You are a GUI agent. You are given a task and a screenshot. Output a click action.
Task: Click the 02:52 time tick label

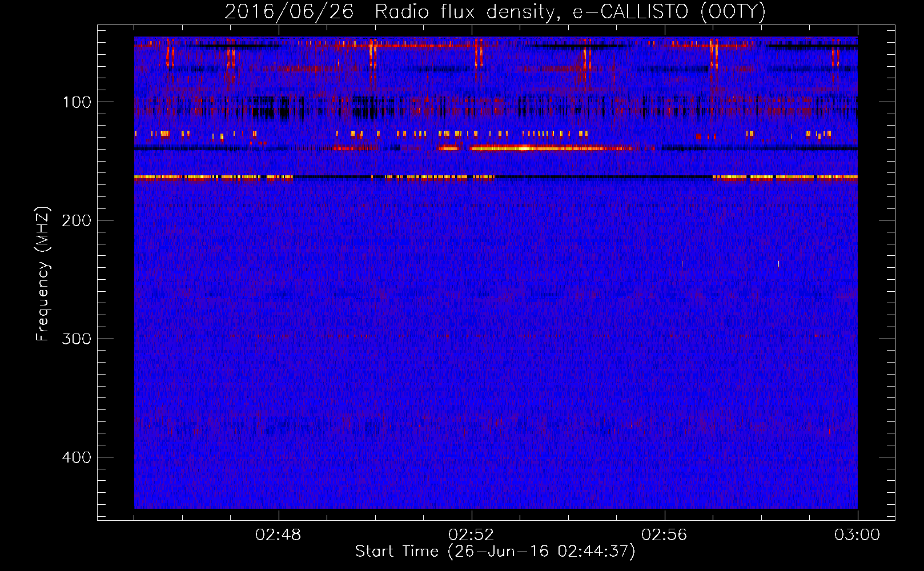pos(472,535)
